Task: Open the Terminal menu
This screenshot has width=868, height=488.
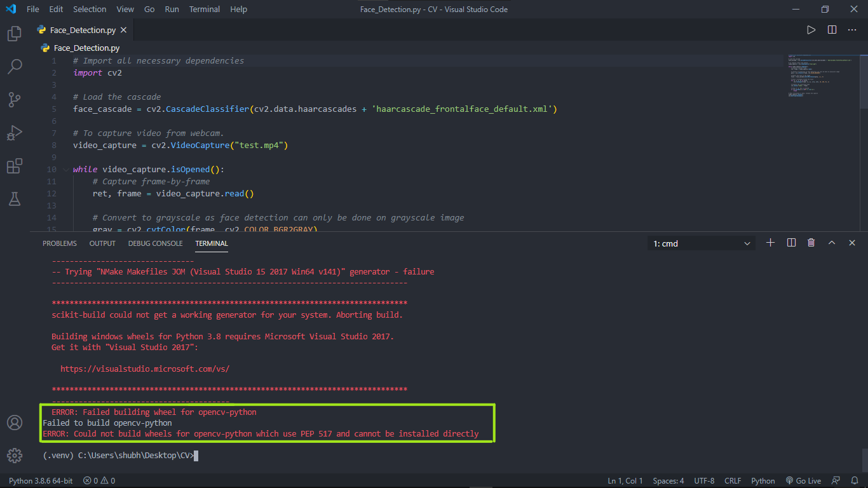Action: (x=203, y=9)
